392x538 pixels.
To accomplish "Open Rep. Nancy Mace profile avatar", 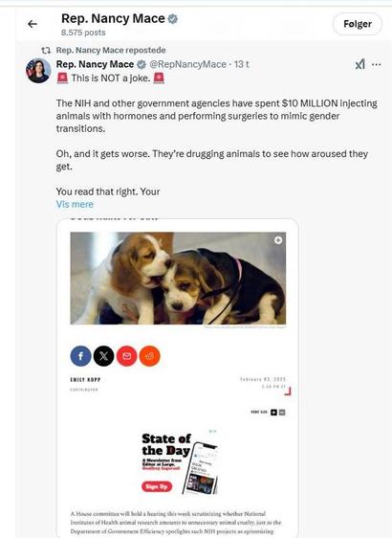I will click(38, 71).
